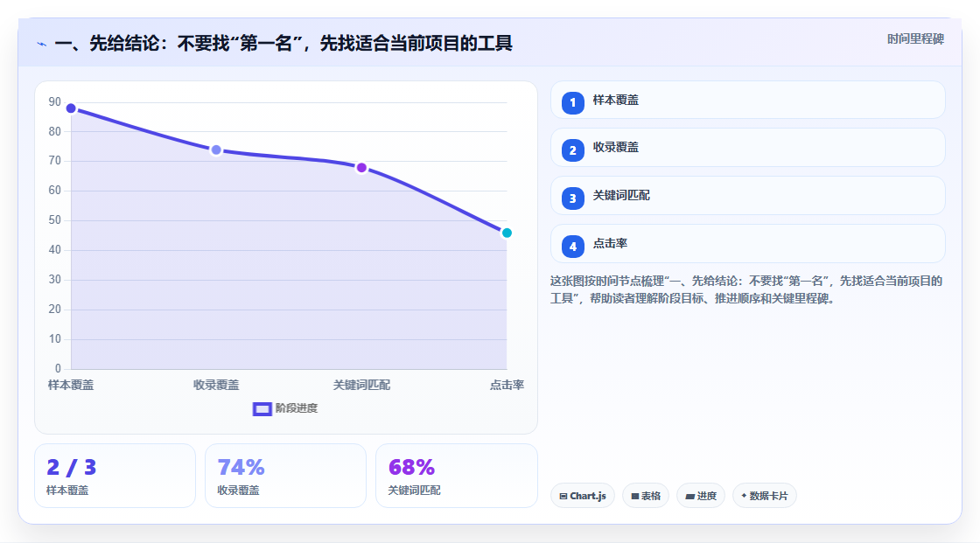Click the number 2 badge for 收录覆盖
Screen dimensions: 980x543
coord(572,150)
